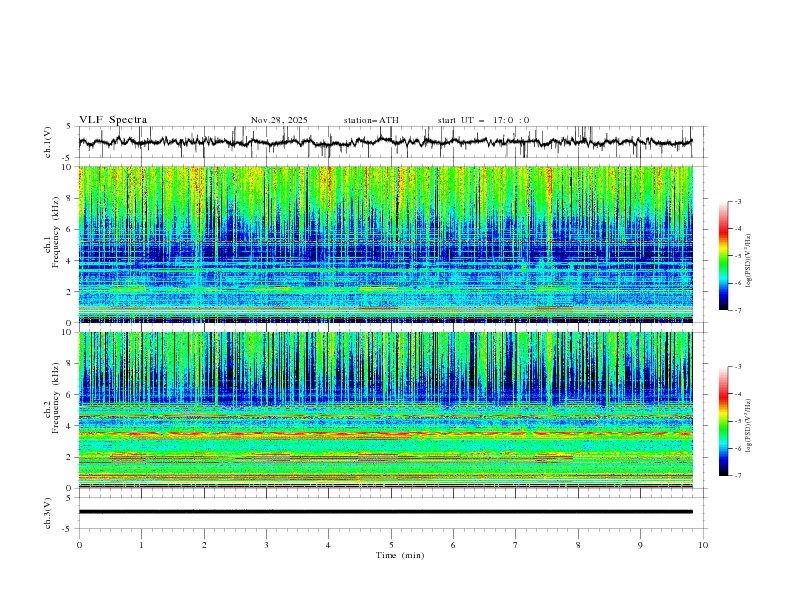Click the "station=ATH" header label
The height and width of the screenshot is (612, 792).
pyautogui.click(x=371, y=120)
